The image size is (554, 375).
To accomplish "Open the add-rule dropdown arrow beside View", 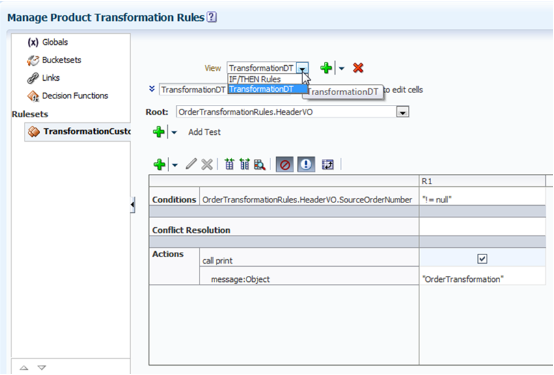I will [x=341, y=68].
